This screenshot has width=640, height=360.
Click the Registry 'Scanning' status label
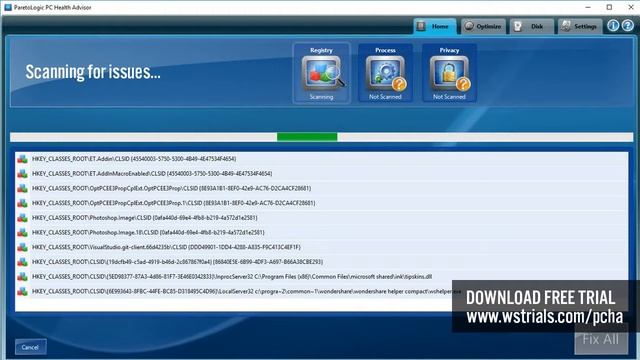tap(322, 97)
